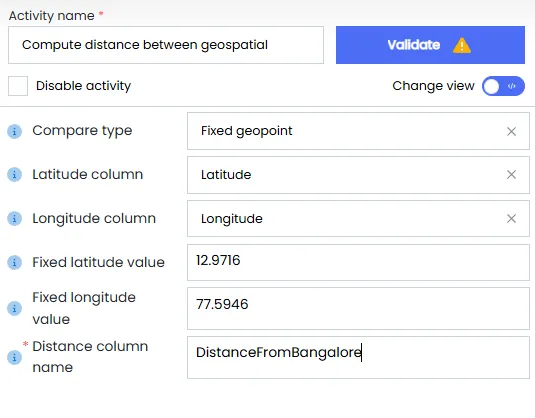Click info icon beside Distance column name

click(x=14, y=357)
